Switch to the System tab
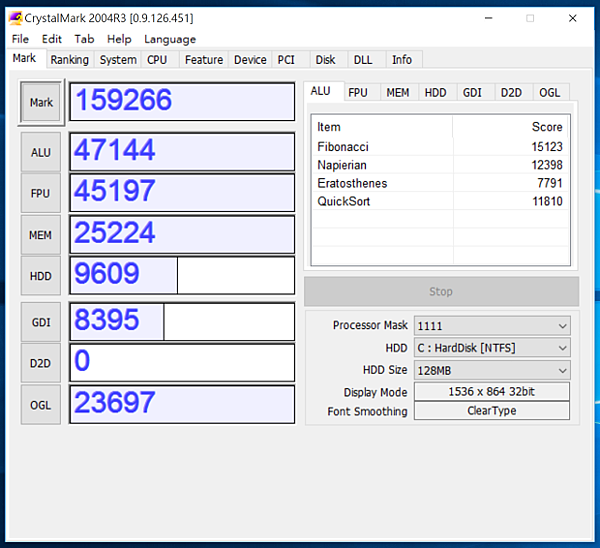The width and height of the screenshot is (600, 548). point(118,60)
